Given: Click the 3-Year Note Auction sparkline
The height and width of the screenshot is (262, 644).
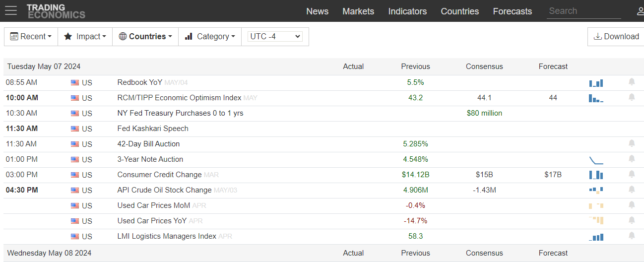Looking at the screenshot, I should click(x=596, y=160).
